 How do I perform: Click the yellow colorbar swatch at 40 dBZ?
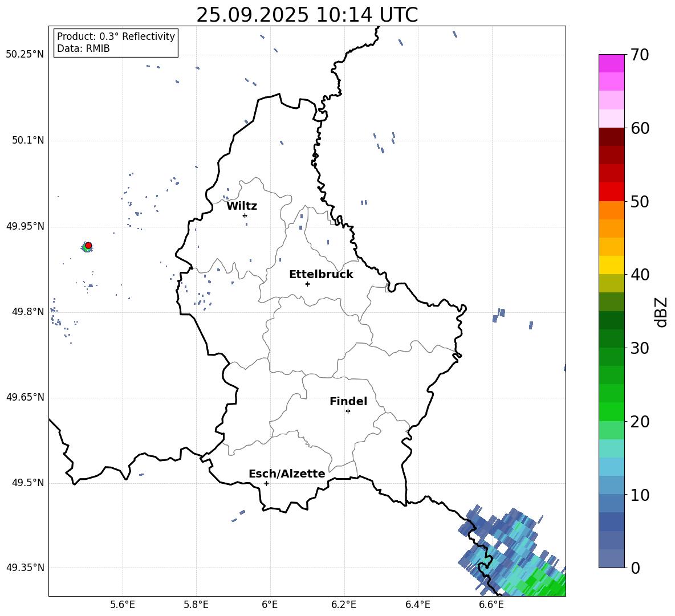(x=611, y=265)
